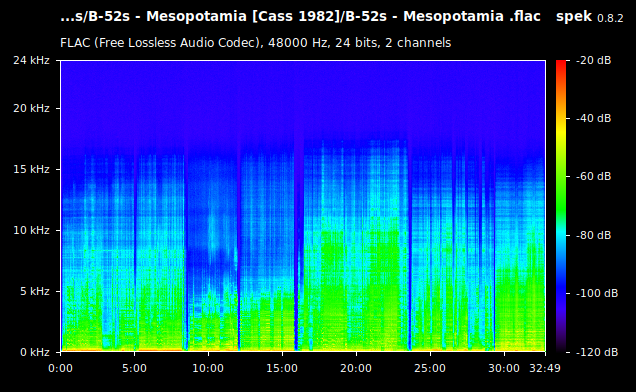Click the '10 kHz' frequency axis label

click(x=31, y=230)
